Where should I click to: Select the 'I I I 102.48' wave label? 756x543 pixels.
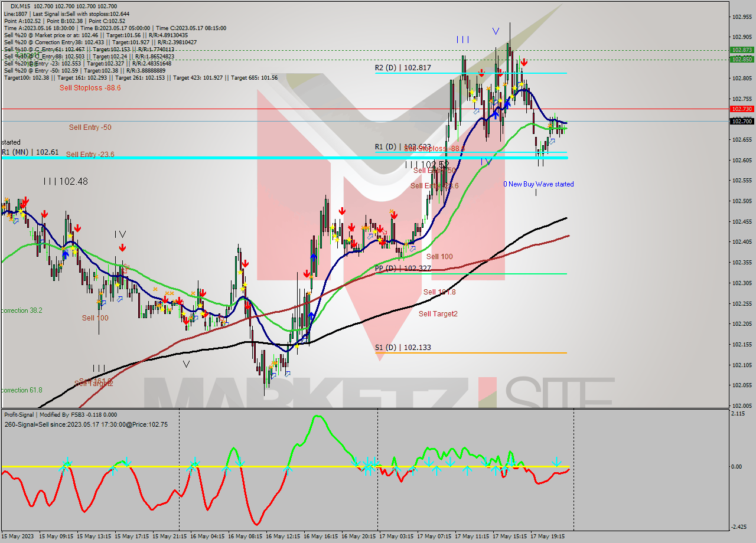[66, 181]
